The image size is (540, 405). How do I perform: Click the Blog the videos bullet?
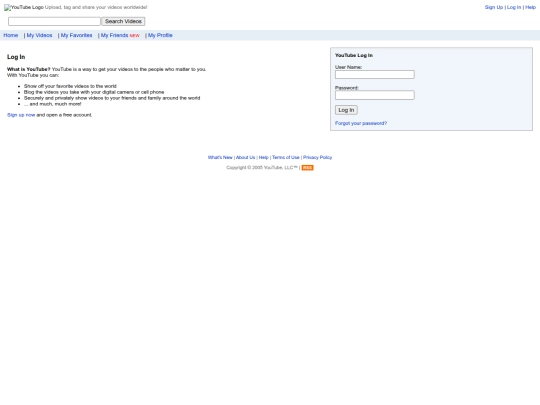(94, 92)
